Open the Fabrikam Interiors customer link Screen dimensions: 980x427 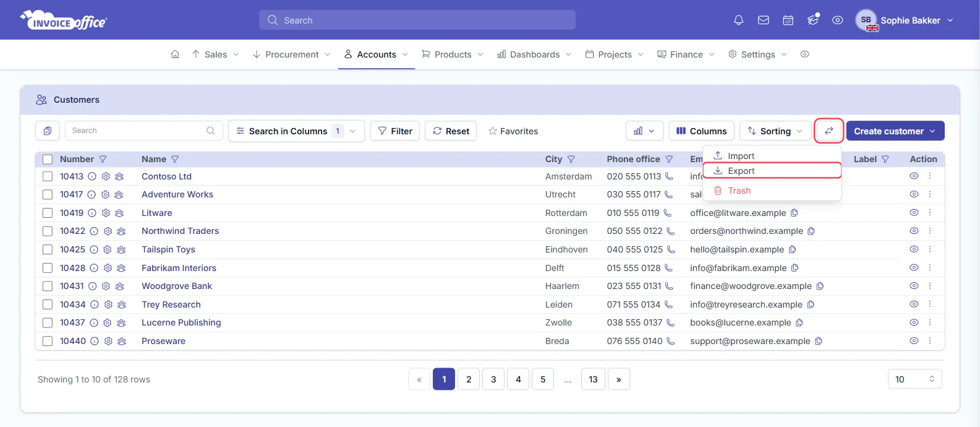tap(179, 268)
